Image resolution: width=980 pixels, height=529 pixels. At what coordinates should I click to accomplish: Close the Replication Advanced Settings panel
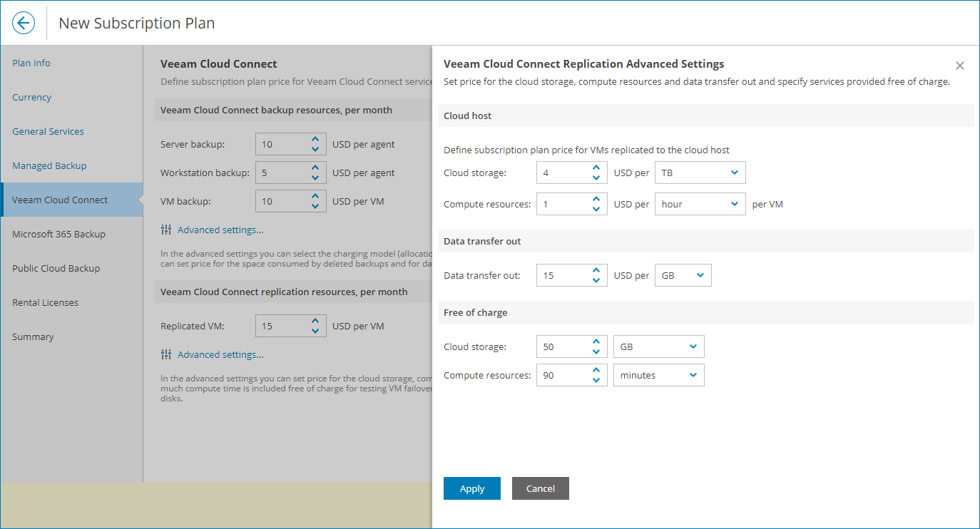tap(959, 65)
